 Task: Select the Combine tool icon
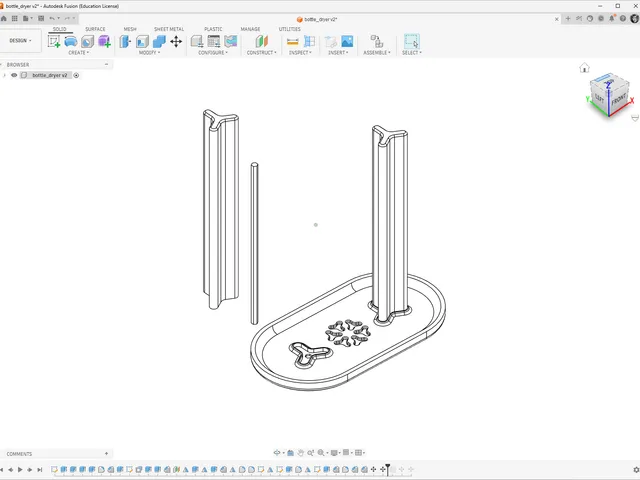(x=159, y=41)
